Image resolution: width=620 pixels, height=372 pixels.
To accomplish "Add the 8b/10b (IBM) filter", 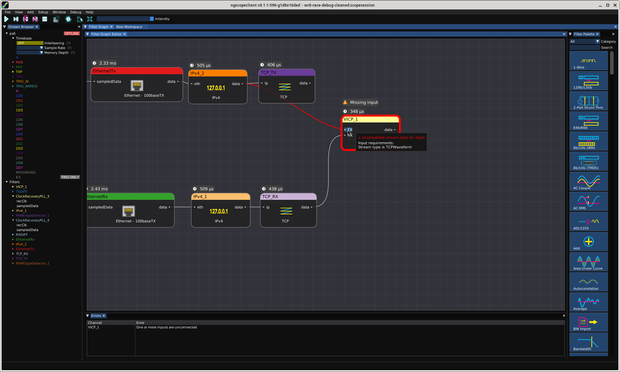I will click(588, 141).
